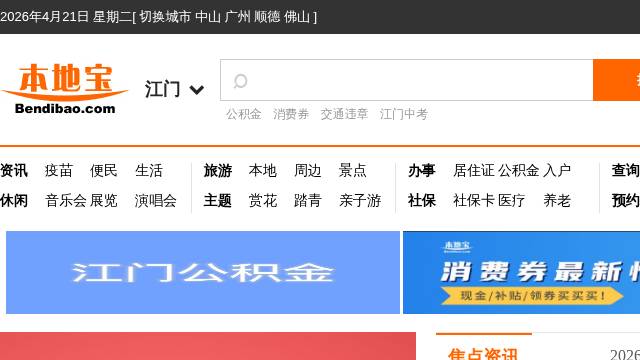Switch city to 中山
Screen dimensions: 640x360
[x=208, y=17]
